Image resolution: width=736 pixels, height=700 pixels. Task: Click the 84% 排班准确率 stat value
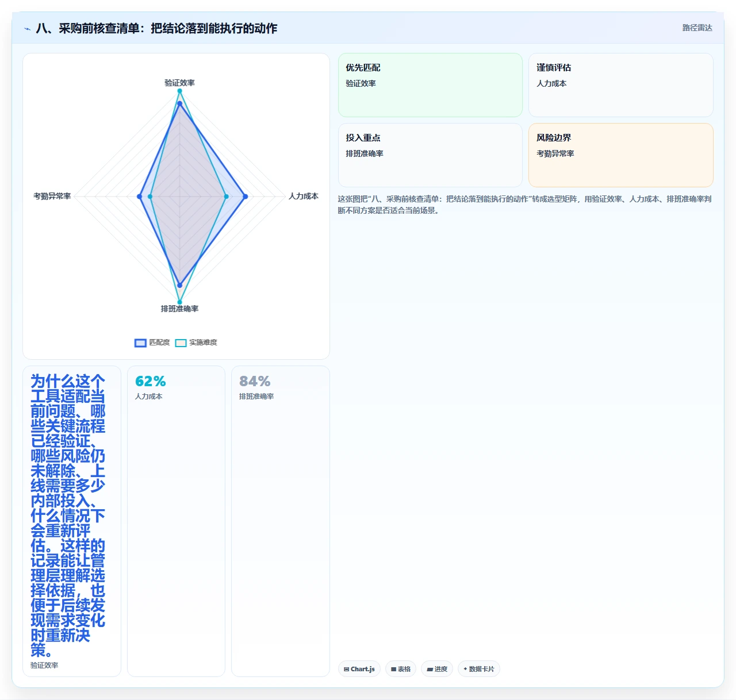255,381
